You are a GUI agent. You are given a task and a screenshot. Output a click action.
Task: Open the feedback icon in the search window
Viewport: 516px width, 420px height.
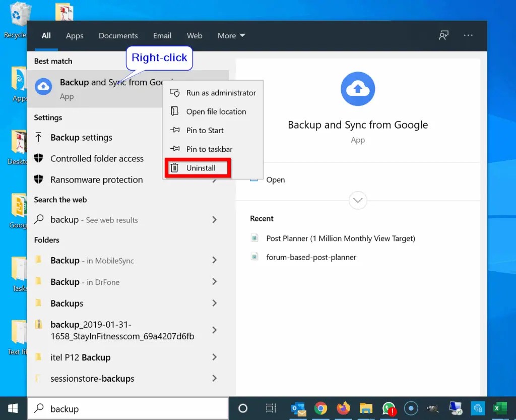click(443, 35)
